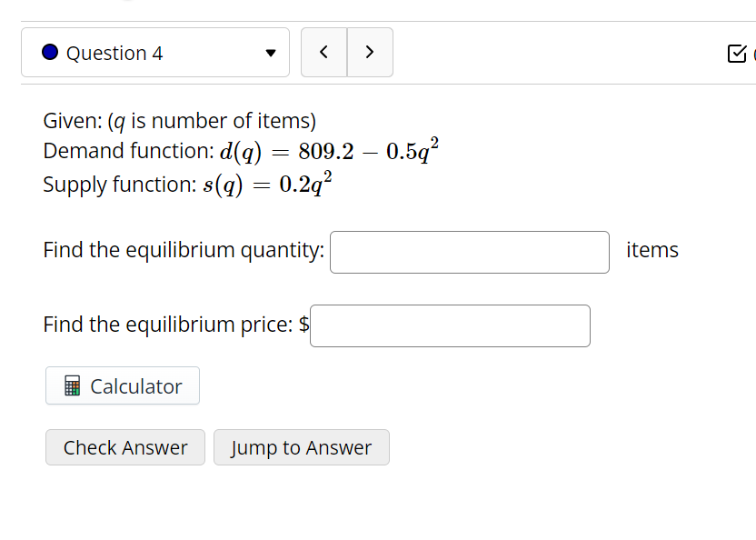Click the equilibrium quantity input field
This screenshot has height=540, width=756.
pos(470,252)
